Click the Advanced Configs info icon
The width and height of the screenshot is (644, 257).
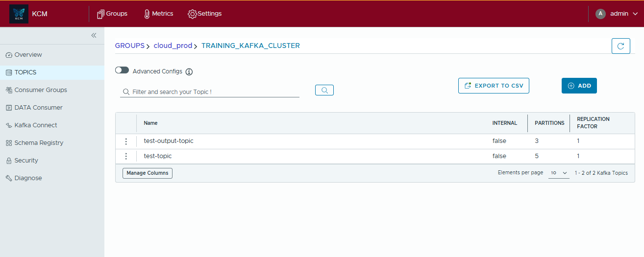pyautogui.click(x=189, y=72)
